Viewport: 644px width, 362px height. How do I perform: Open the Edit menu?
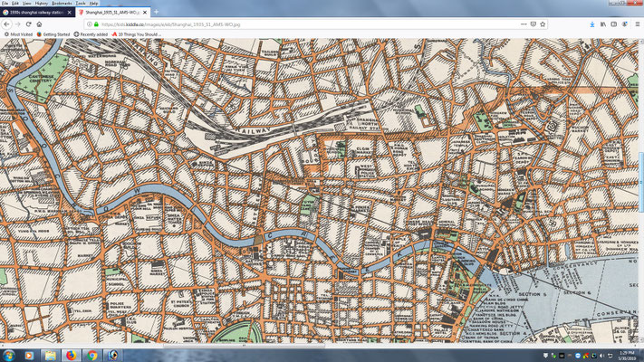tap(15, 3)
